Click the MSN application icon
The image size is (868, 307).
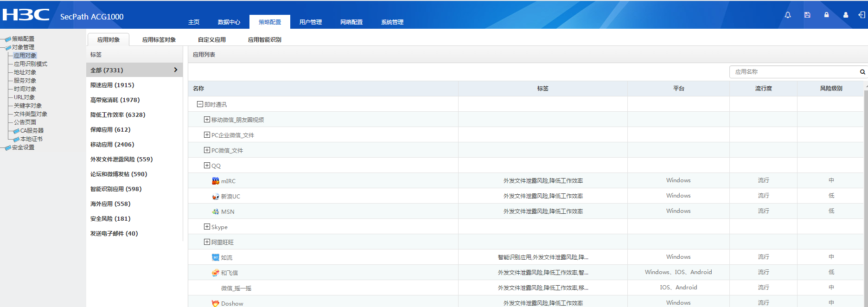point(216,211)
